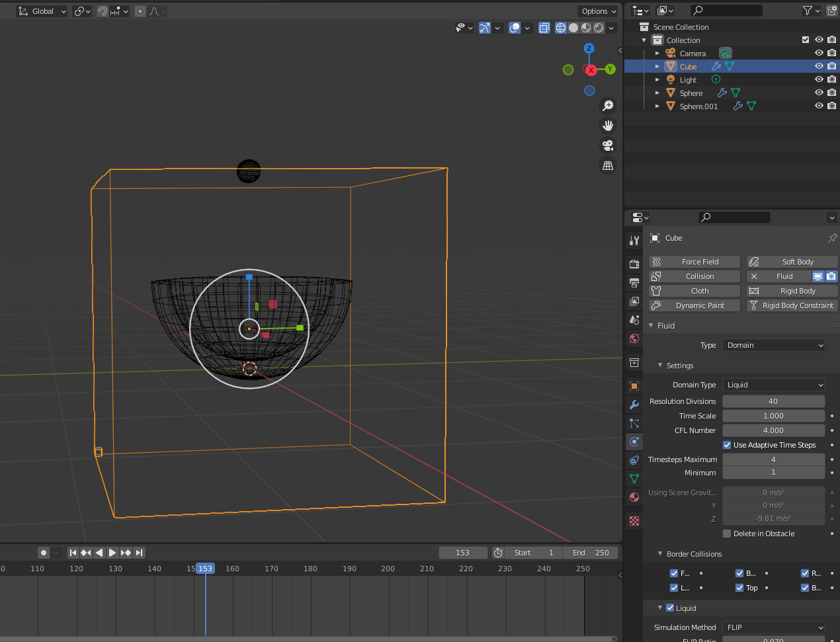Open the overlays options dropdown arrow
840x642 pixels.
(x=527, y=28)
